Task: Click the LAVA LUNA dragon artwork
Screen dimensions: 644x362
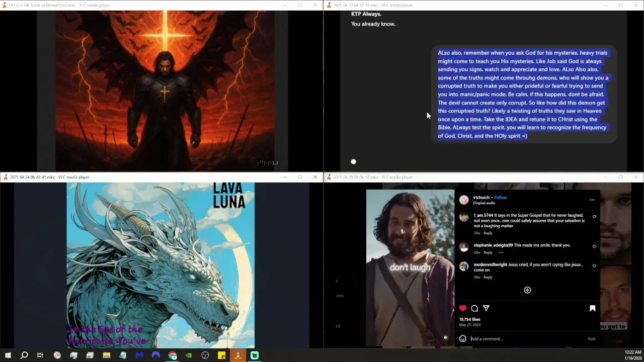Action: pyautogui.click(x=160, y=265)
